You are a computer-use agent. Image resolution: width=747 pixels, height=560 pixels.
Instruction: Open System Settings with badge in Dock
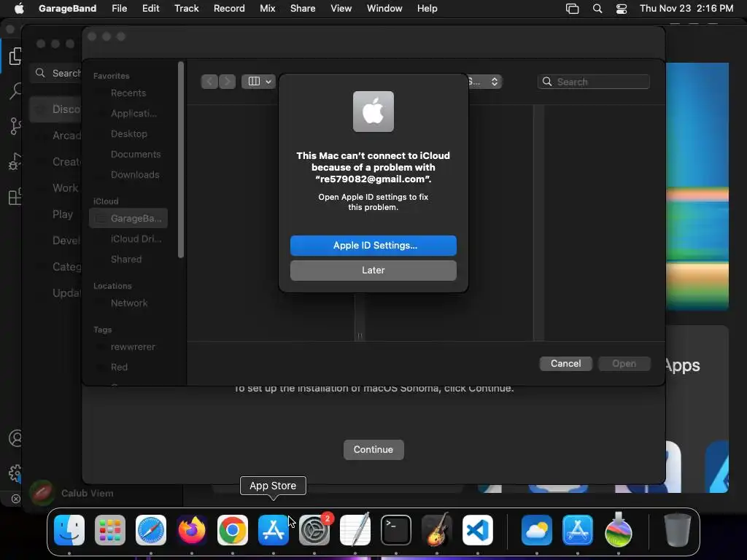tap(314, 530)
